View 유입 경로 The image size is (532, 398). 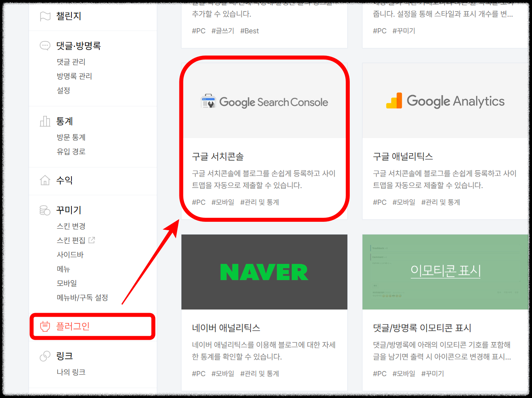pyautogui.click(x=71, y=152)
